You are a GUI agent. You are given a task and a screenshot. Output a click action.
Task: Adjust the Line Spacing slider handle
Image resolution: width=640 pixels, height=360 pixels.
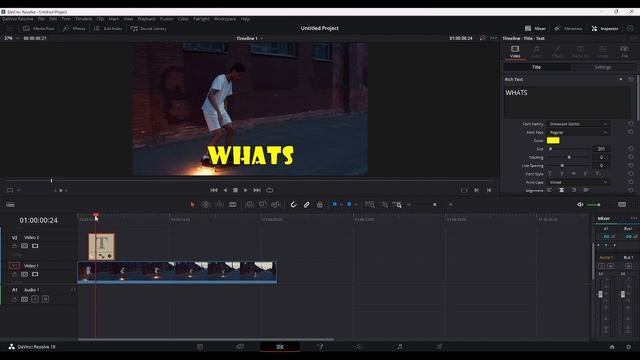[x=562, y=166]
